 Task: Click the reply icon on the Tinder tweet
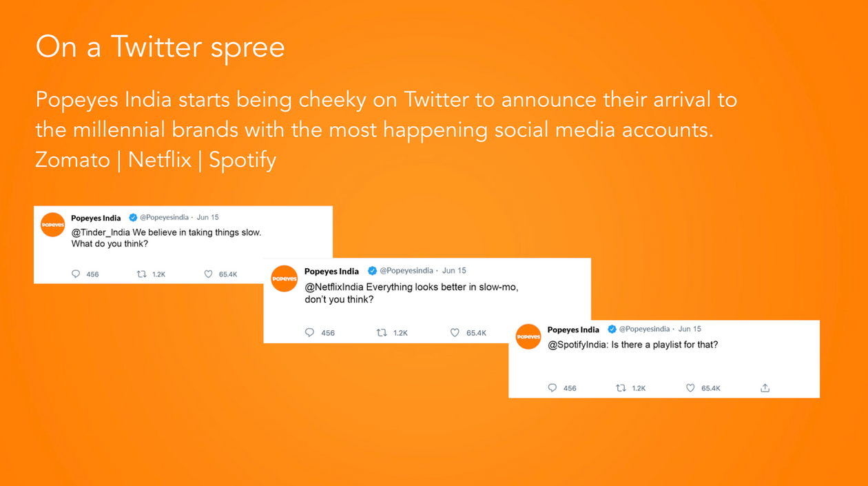click(76, 274)
